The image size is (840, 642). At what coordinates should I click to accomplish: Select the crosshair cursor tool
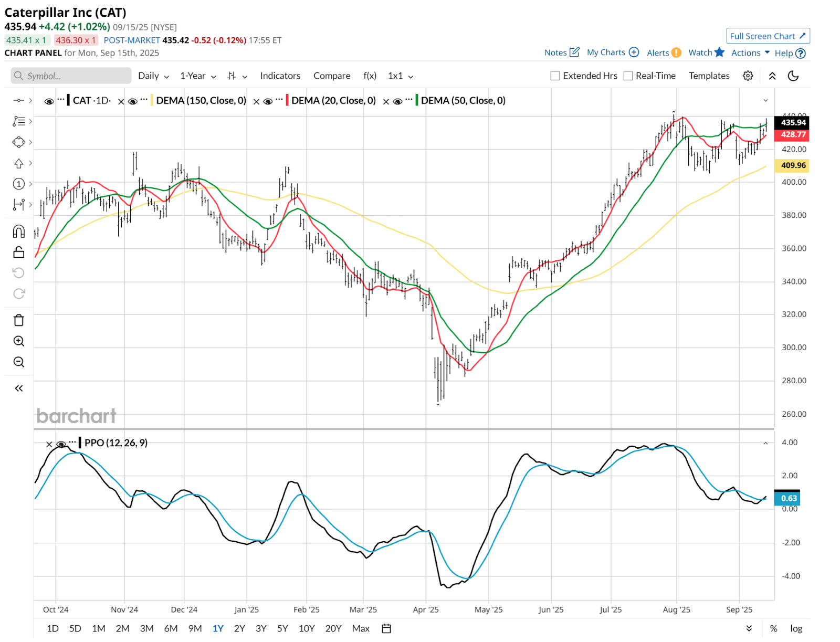(x=18, y=100)
